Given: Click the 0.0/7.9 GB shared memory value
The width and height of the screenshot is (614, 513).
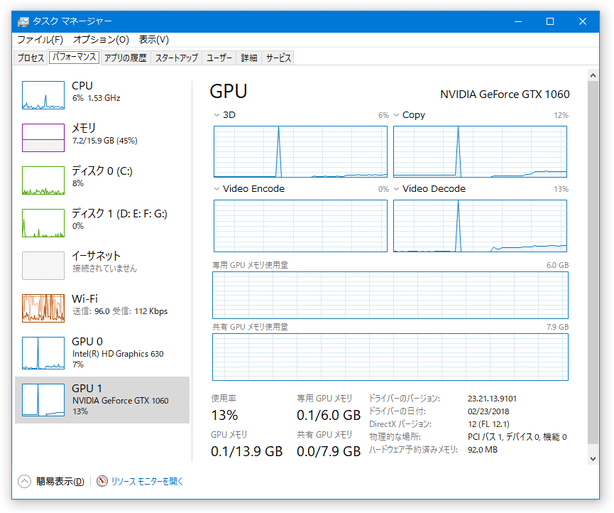Looking at the screenshot, I should click(x=328, y=452).
